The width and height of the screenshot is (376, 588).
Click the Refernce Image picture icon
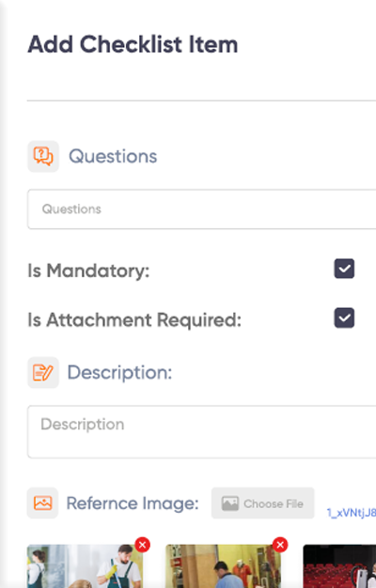(43, 503)
